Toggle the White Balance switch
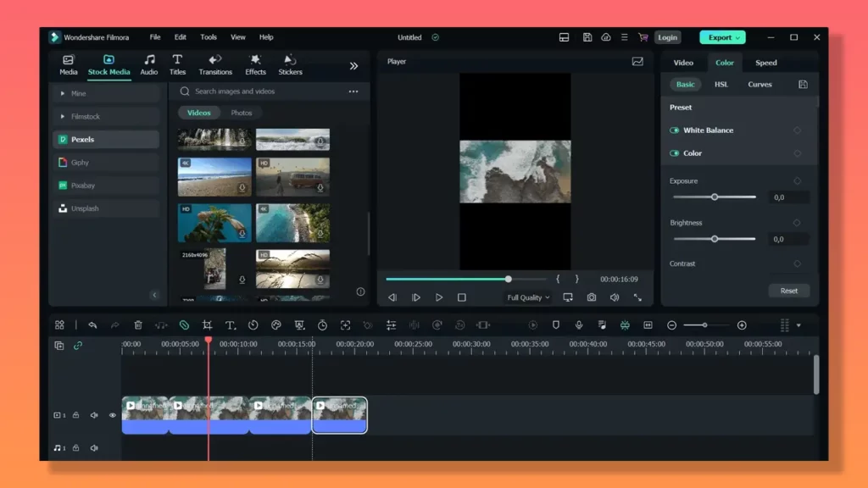Viewport: 868px width, 488px height. 674,130
